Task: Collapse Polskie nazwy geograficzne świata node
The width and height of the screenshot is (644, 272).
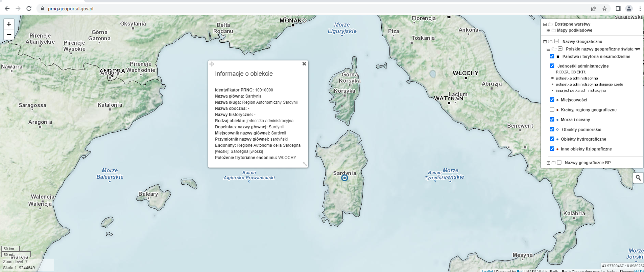Action: pyautogui.click(x=548, y=49)
